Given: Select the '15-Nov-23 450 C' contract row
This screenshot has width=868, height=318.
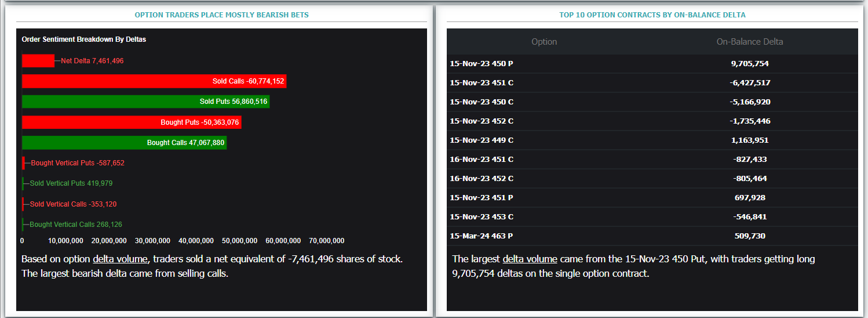Looking at the screenshot, I should coord(652,102).
